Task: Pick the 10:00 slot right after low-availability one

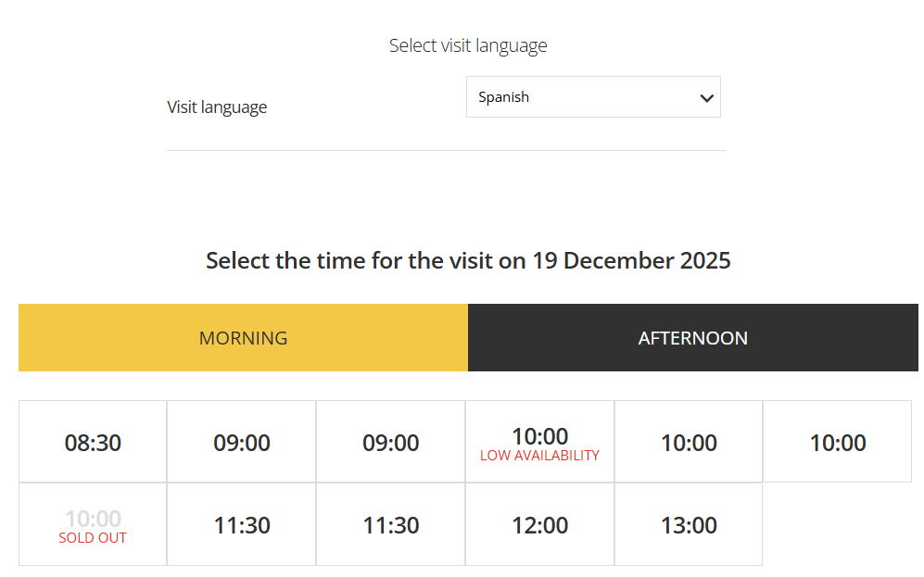Action: (x=689, y=443)
